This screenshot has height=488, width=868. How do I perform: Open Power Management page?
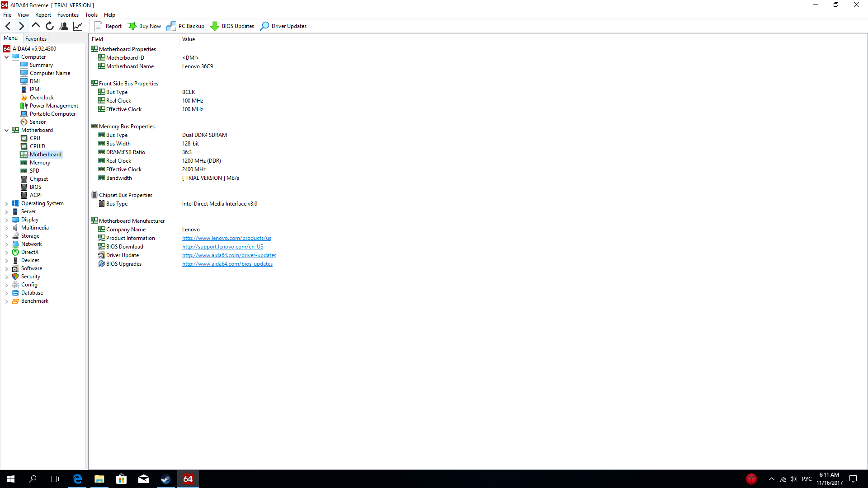[54, 106]
